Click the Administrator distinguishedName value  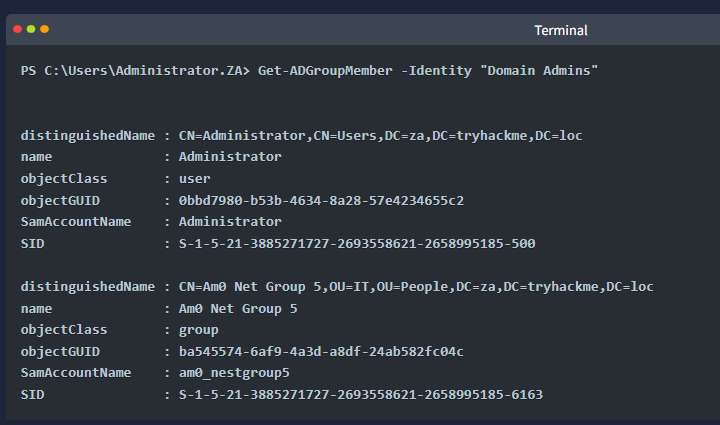380,136
